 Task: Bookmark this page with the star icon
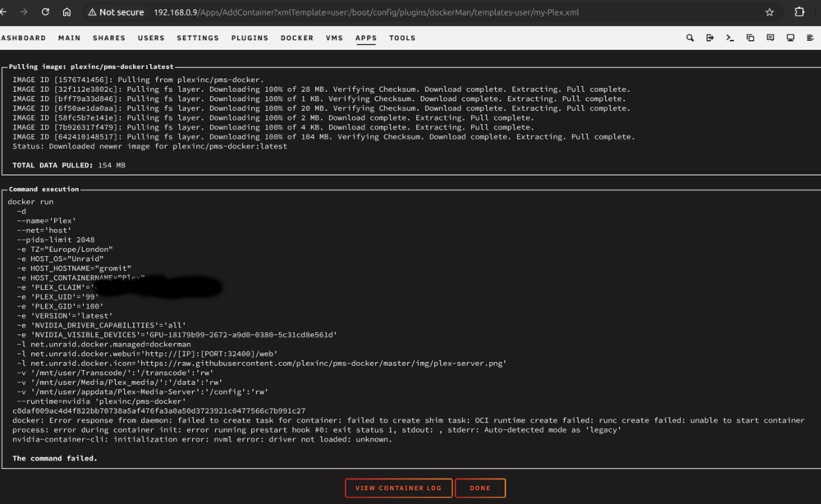[x=769, y=12]
